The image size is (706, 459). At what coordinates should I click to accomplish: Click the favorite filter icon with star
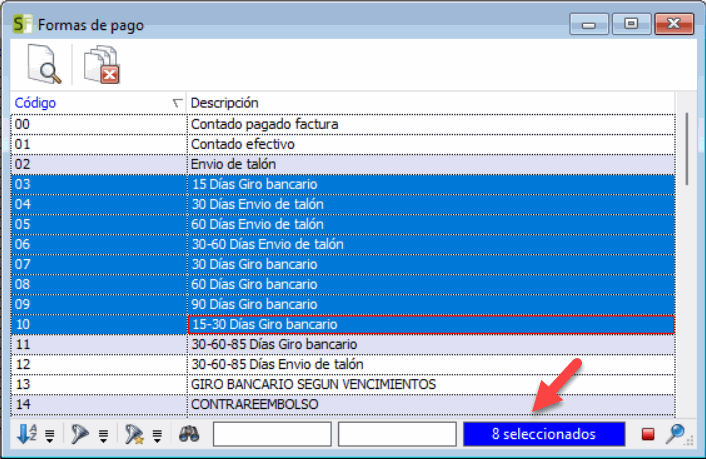click(x=134, y=434)
